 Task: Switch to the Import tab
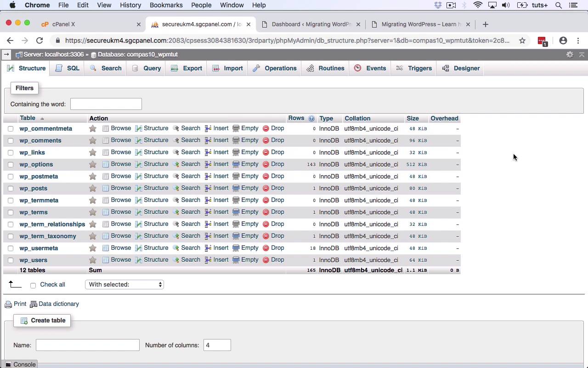(x=228, y=68)
